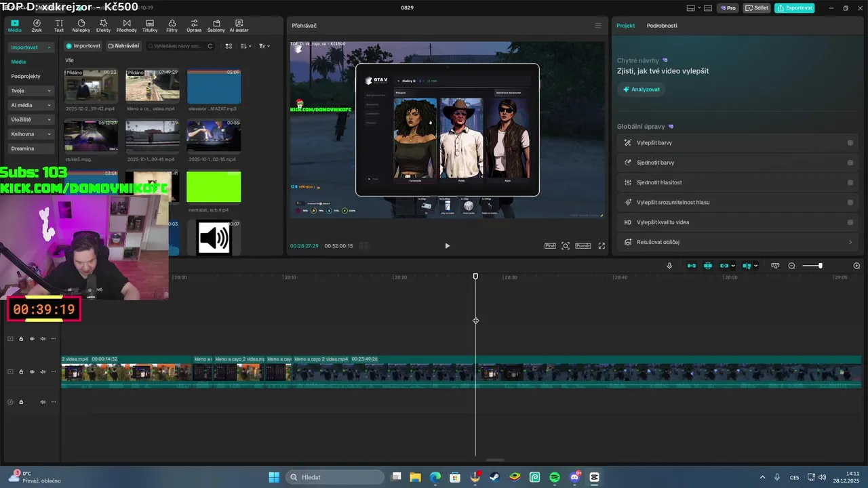Screen dimensions: 868x488
Task: Open Steam from the taskbar
Action: pos(494,477)
